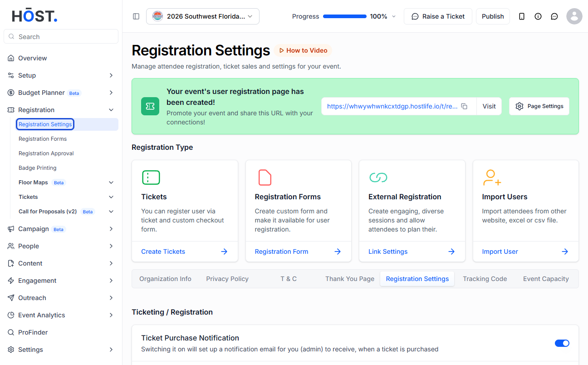The width and height of the screenshot is (588, 365).
Task: Switch to Thank You Page tab
Action: coord(350,279)
